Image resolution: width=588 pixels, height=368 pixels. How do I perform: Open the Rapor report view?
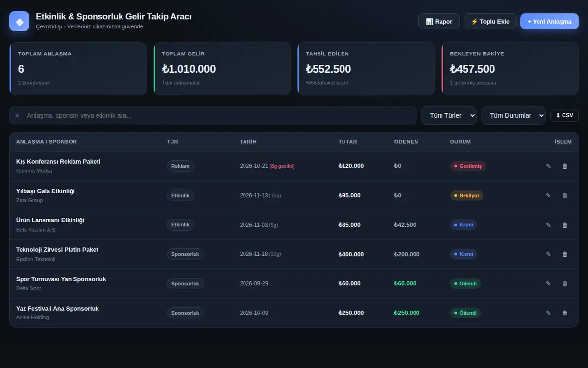439,22
